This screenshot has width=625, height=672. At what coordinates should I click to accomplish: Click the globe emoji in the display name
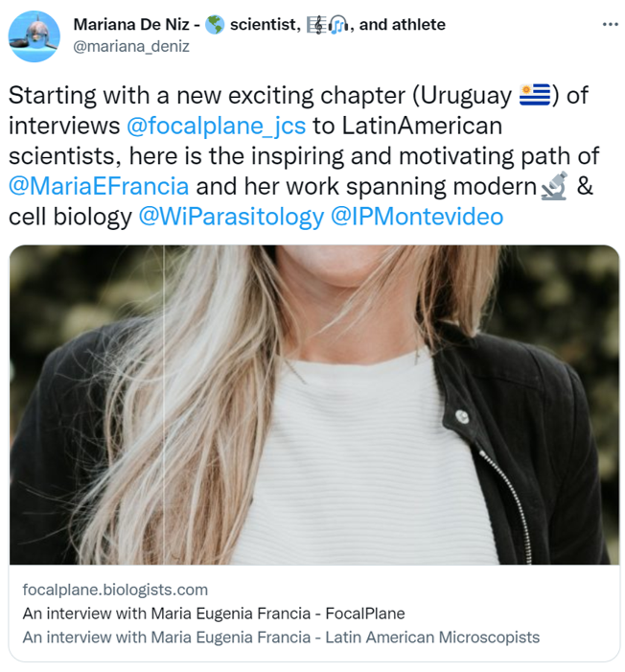tap(215, 24)
